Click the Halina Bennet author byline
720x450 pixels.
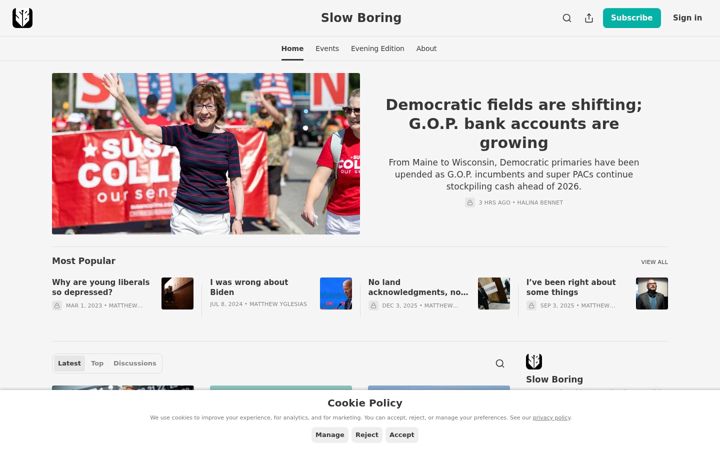click(x=540, y=202)
